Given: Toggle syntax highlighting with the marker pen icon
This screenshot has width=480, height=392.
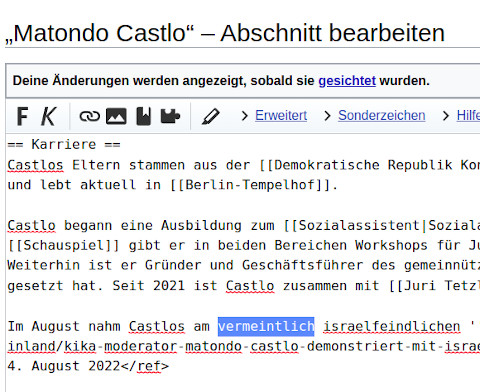Looking at the screenshot, I should [211, 116].
